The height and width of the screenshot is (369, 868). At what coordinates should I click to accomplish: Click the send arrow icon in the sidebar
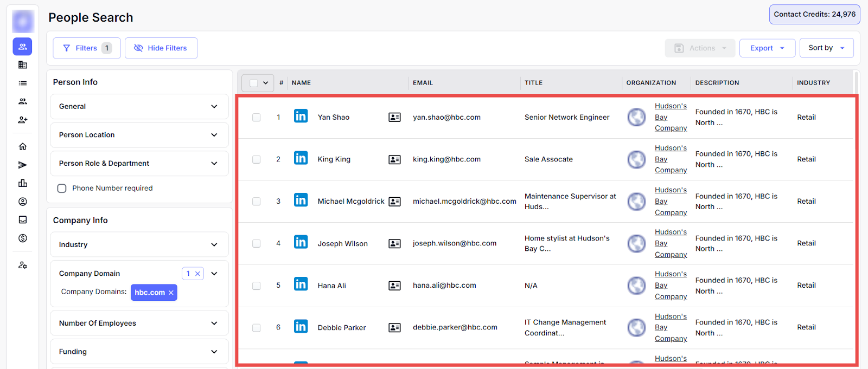pyautogui.click(x=23, y=165)
